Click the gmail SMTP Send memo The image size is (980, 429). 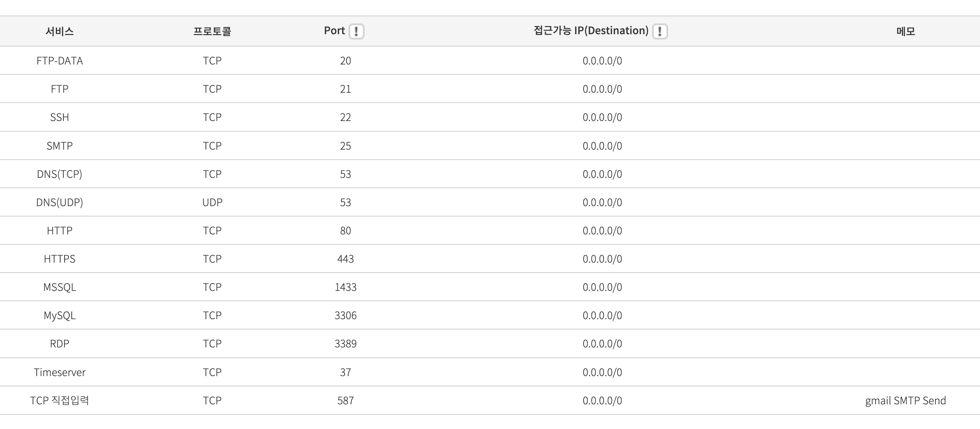point(905,400)
